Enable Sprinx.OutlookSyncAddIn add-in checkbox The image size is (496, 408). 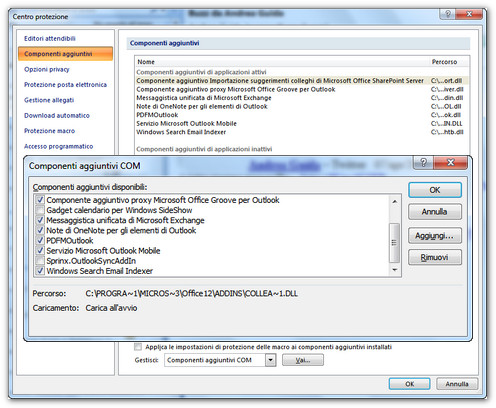click(40, 261)
